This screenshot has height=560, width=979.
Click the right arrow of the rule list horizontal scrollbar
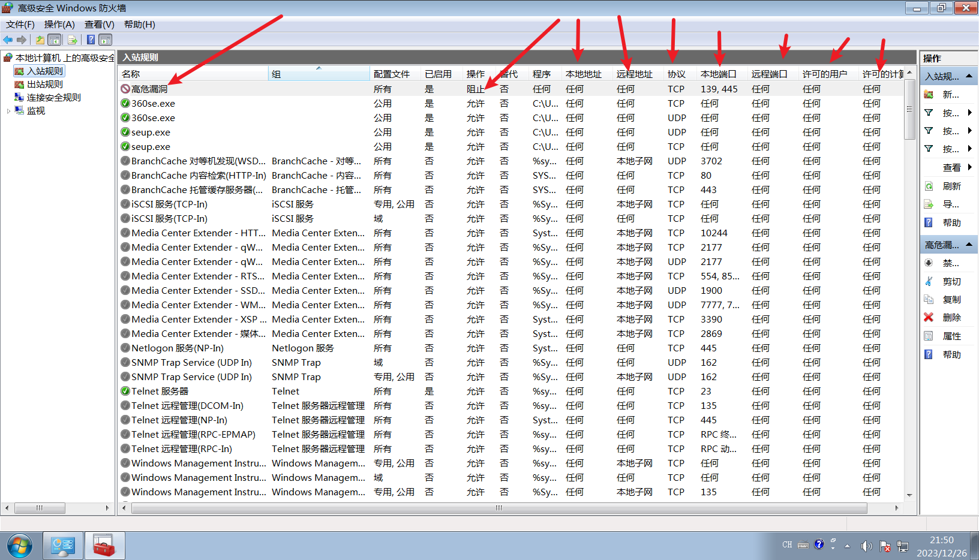[897, 508]
